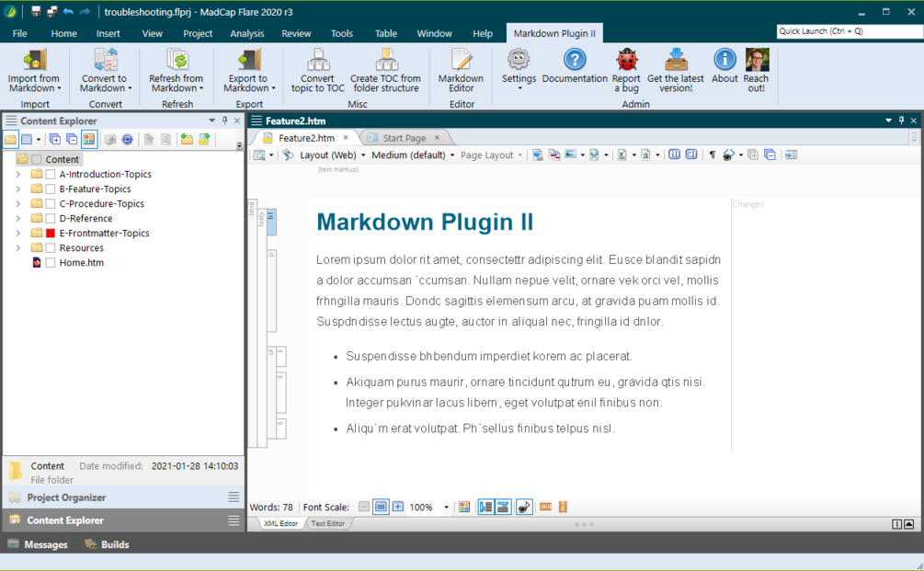Switch to the Start Page tab
924x571 pixels.
tap(405, 138)
